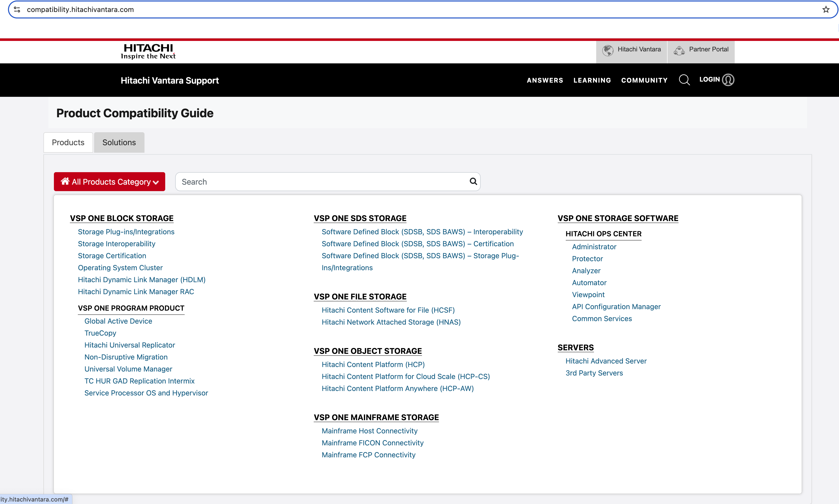Open the Ops Center Analyzer link
Viewport: 839px width, 504px height.
click(586, 271)
